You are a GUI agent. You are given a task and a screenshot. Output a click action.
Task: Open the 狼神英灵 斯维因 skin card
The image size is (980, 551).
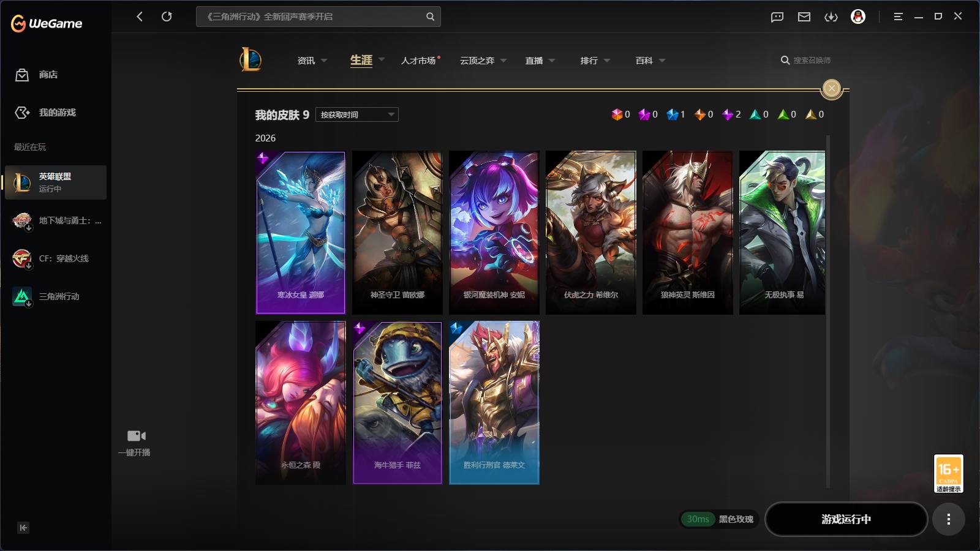point(687,233)
